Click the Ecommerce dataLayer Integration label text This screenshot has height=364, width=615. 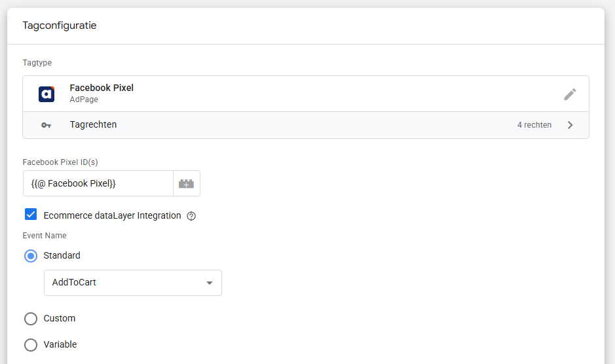(112, 215)
